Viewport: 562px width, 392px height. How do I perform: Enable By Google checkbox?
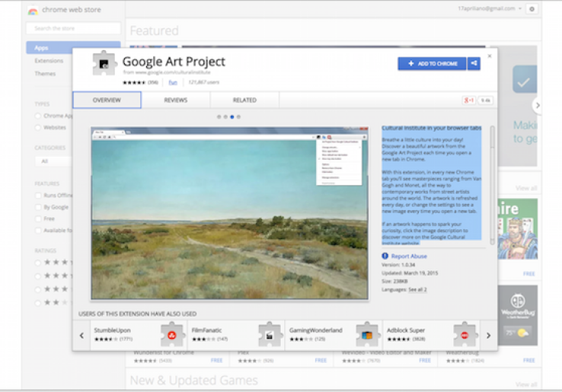coord(38,207)
